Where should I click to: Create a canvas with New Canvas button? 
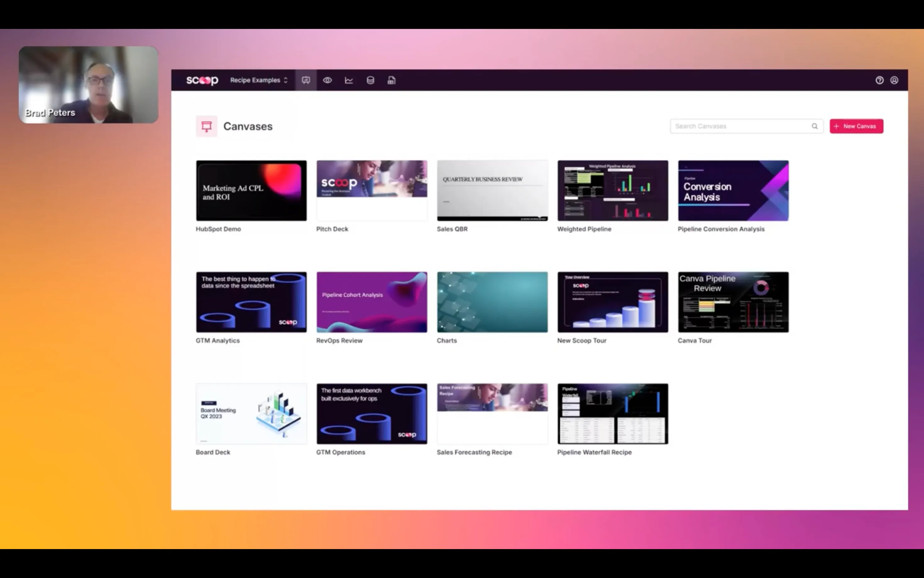pos(856,126)
